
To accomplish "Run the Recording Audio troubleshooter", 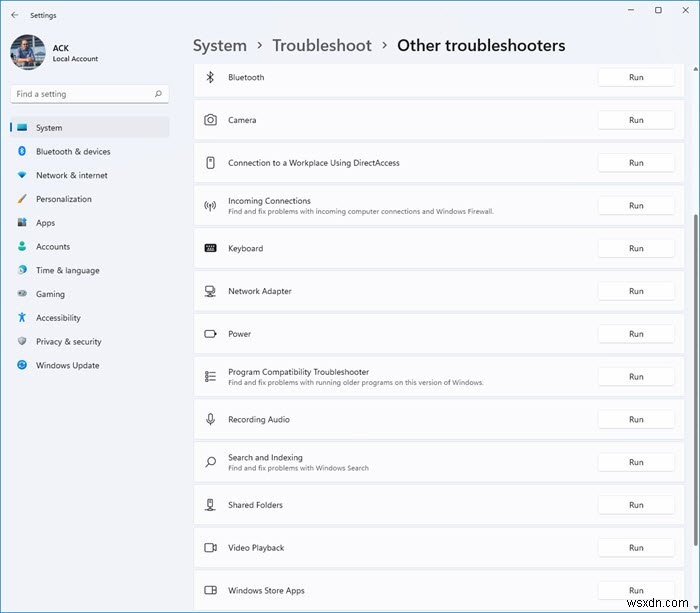I will [636, 419].
